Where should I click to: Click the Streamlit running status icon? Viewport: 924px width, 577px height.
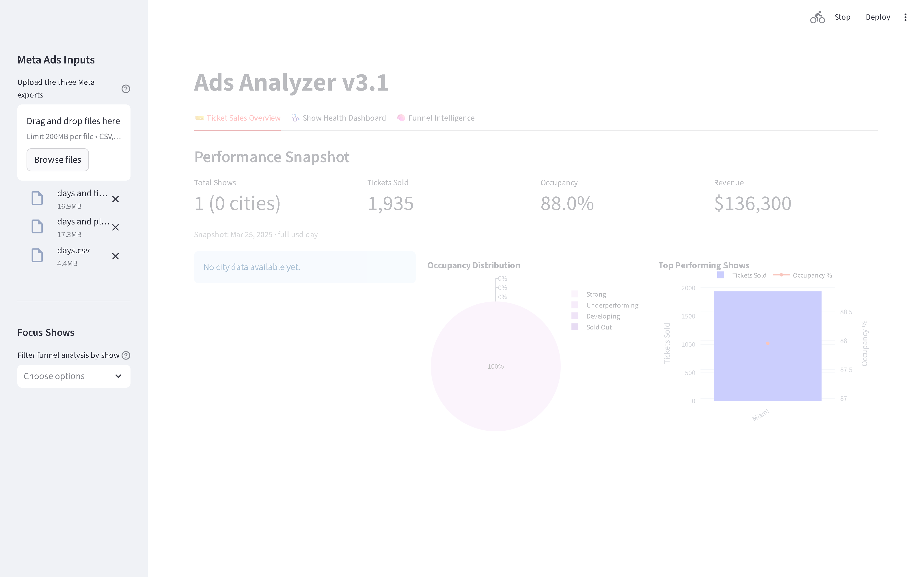pos(817,17)
